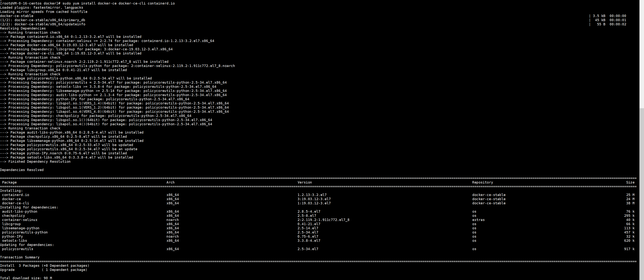
Task: Select libsemanage-python in the package table
Action: 21,228
